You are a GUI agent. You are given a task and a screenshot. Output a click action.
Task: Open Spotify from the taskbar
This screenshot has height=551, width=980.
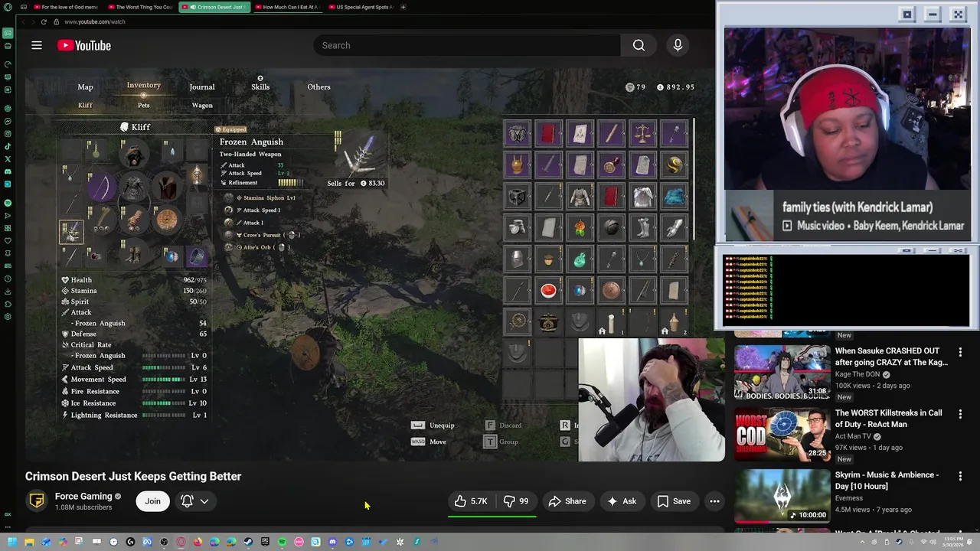pyautogui.click(x=282, y=542)
